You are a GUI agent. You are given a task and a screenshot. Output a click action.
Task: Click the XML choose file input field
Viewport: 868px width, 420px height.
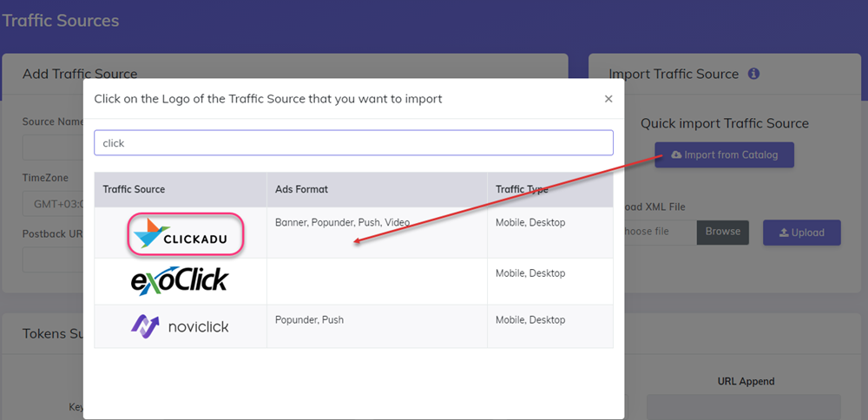click(661, 232)
